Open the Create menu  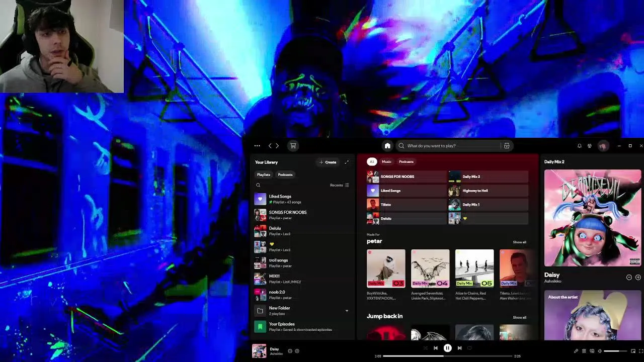(x=328, y=162)
